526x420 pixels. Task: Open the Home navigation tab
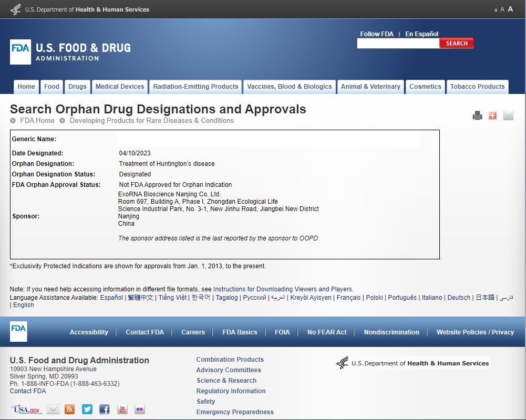(26, 87)
